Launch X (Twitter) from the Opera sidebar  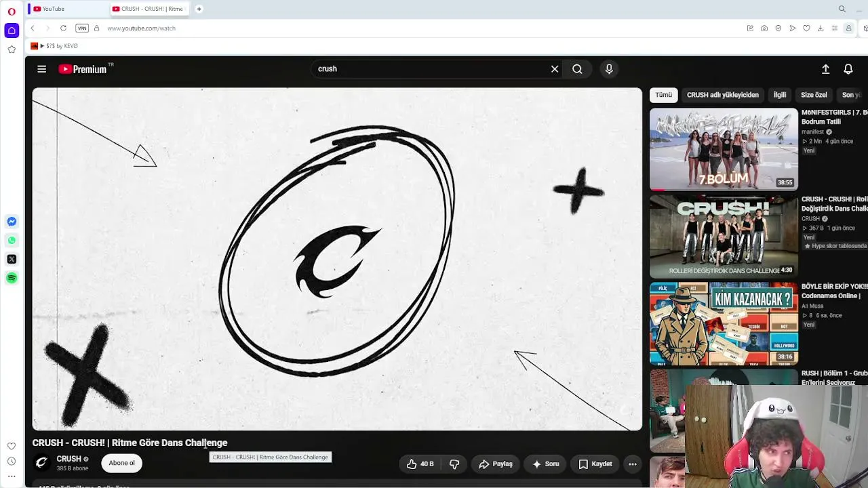(x=12, y=259)
